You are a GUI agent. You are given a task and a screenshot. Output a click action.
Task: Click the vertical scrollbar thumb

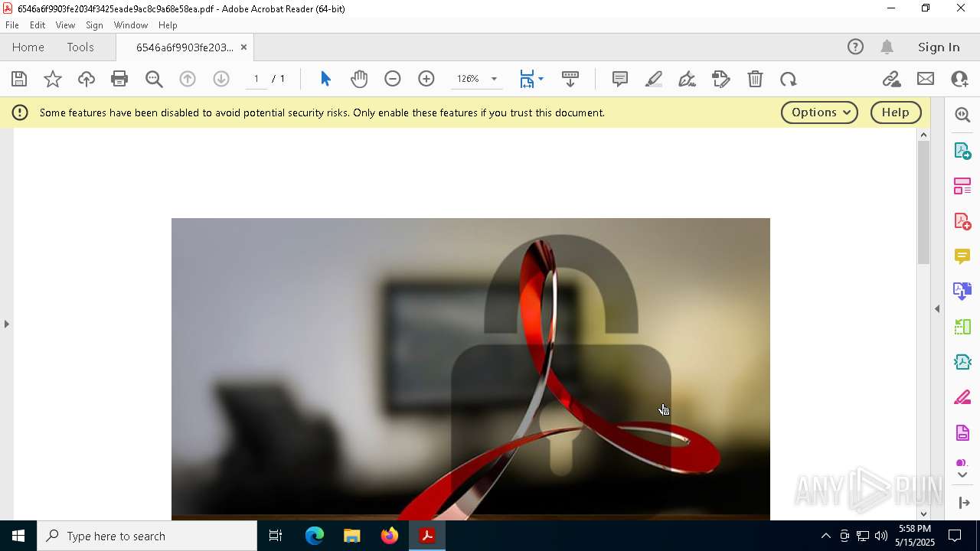923,204
